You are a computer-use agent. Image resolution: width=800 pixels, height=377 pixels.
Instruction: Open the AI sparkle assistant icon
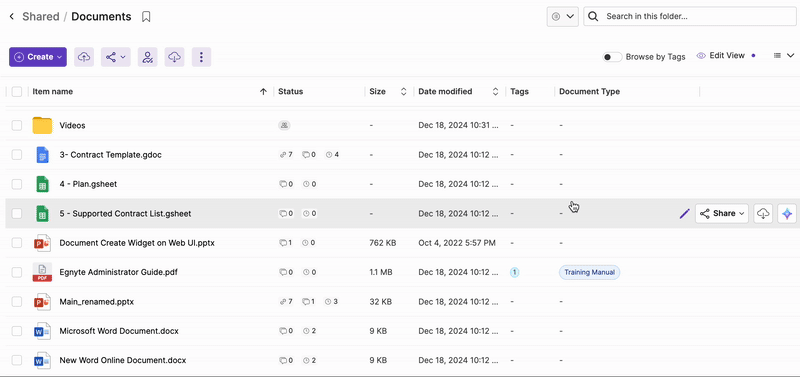pyautogui.click(x=787, y=214)
